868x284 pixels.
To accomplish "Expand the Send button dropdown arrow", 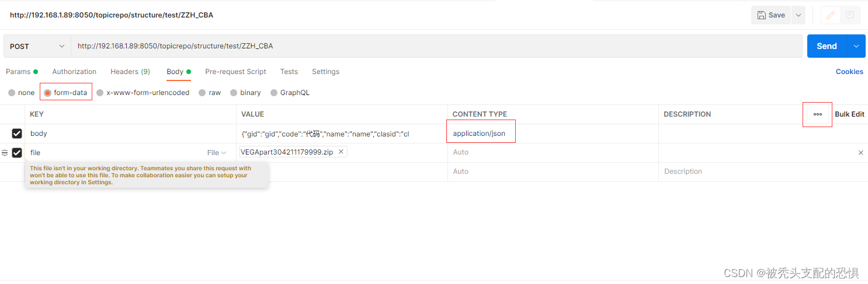I will click(856, 46).
